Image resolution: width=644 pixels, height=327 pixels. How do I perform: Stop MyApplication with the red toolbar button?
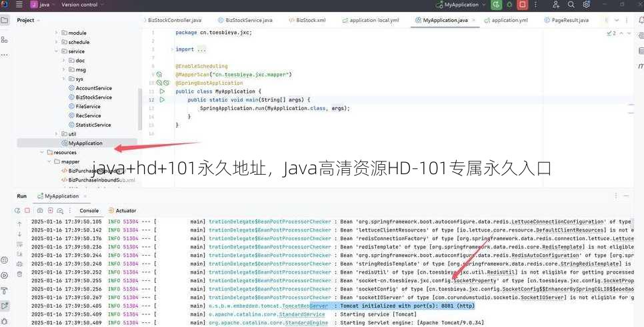pos(523,5)
